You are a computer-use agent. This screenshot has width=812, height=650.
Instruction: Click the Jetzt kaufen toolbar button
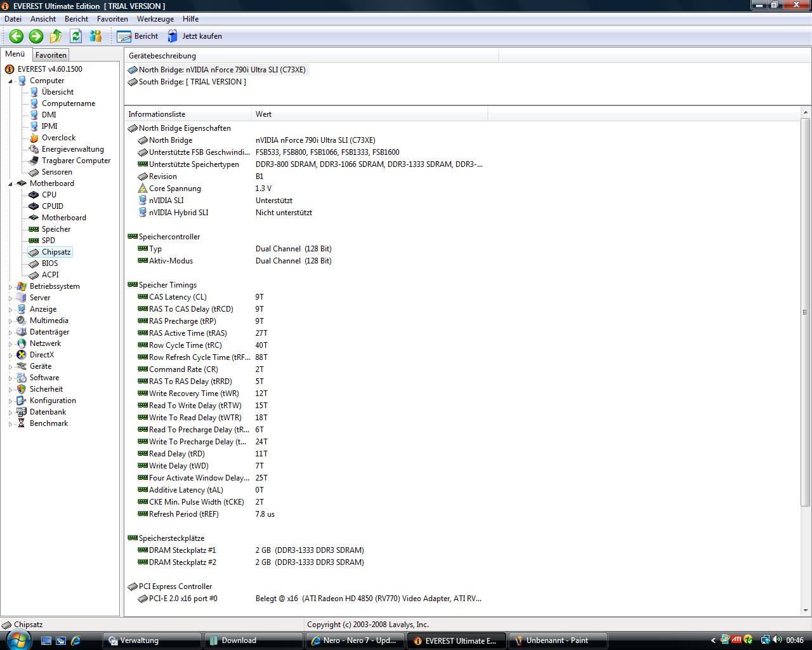click(195, 36)
